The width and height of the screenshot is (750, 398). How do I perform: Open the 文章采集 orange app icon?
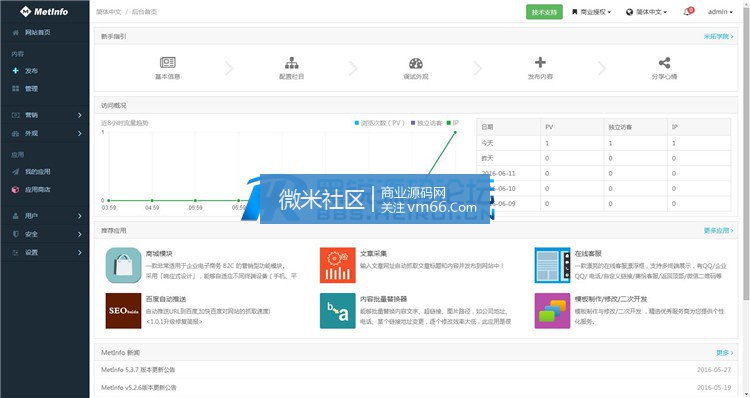coord(338,265)
